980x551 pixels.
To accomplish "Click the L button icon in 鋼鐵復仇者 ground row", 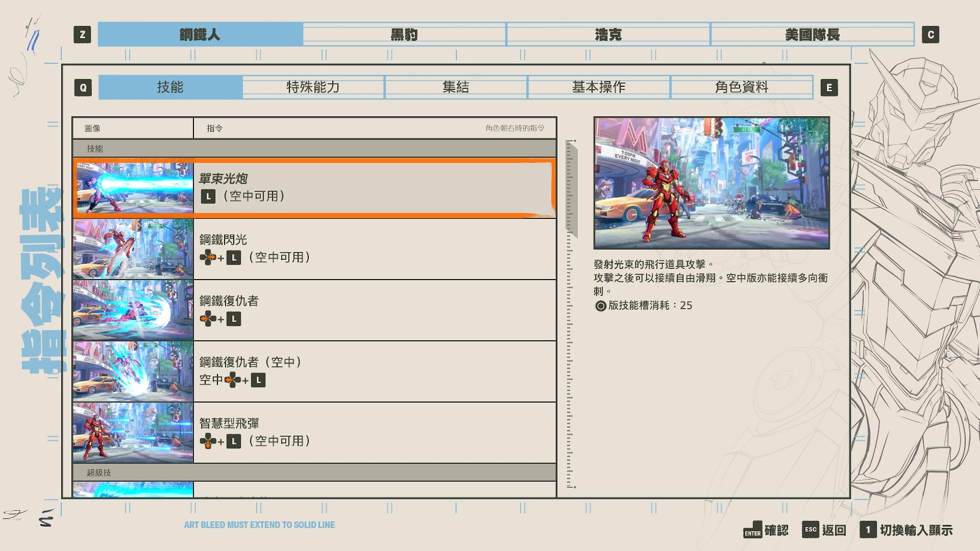I will (234, 319).
